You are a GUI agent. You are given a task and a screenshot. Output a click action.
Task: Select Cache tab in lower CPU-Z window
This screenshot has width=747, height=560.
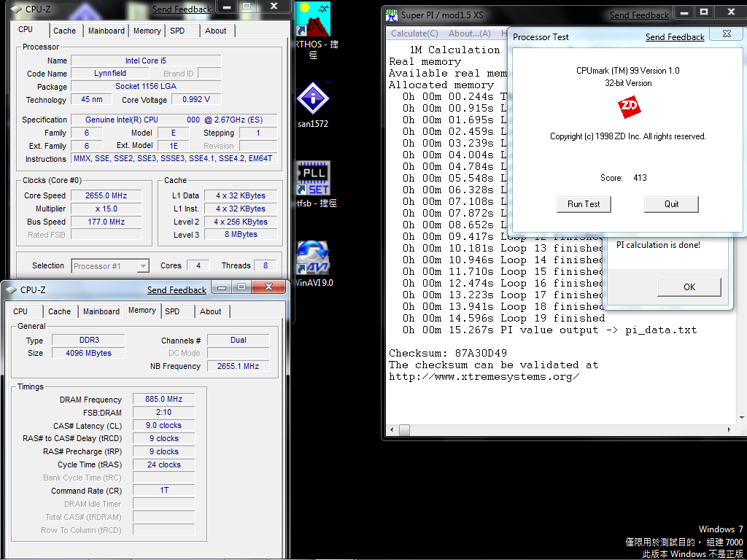59,311
